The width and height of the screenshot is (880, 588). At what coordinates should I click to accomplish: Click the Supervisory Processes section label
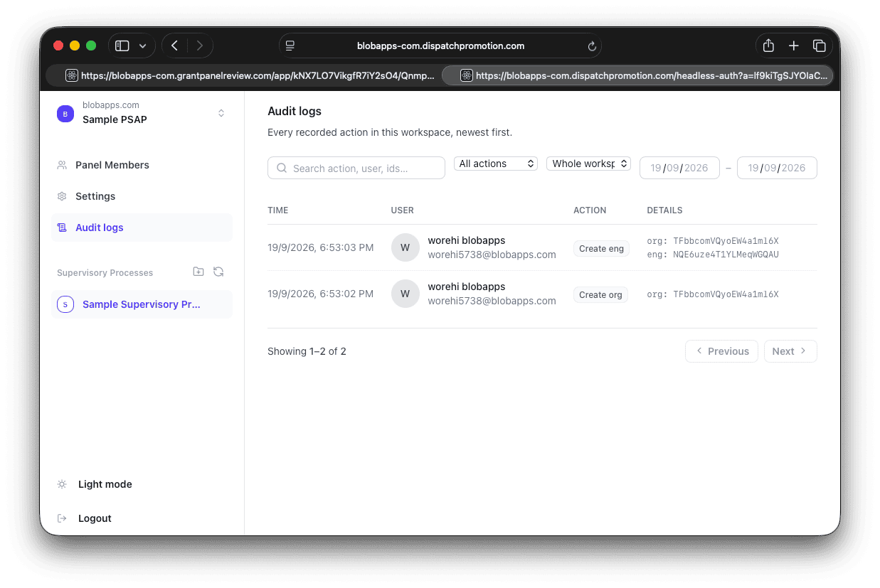105,273
